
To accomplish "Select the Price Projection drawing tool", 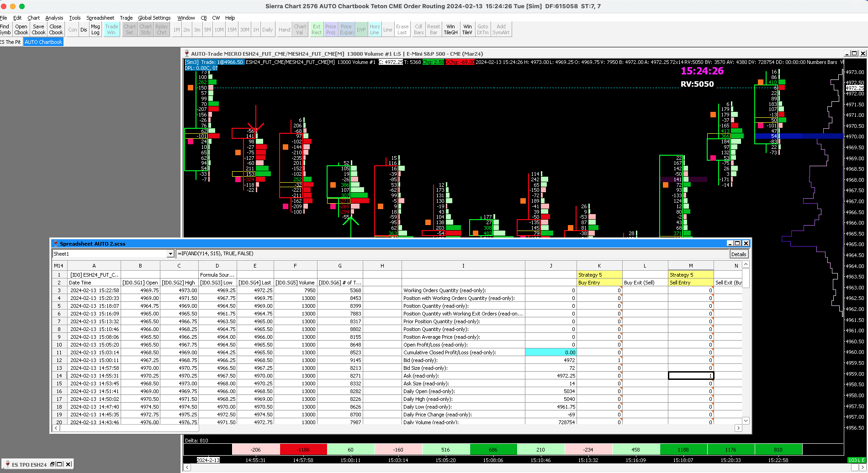I will (330, 30).
